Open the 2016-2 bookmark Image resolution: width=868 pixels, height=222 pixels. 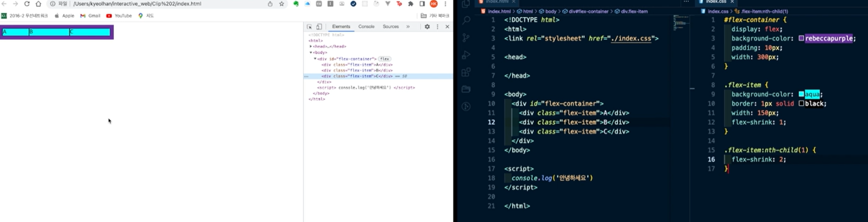[25, 16]
